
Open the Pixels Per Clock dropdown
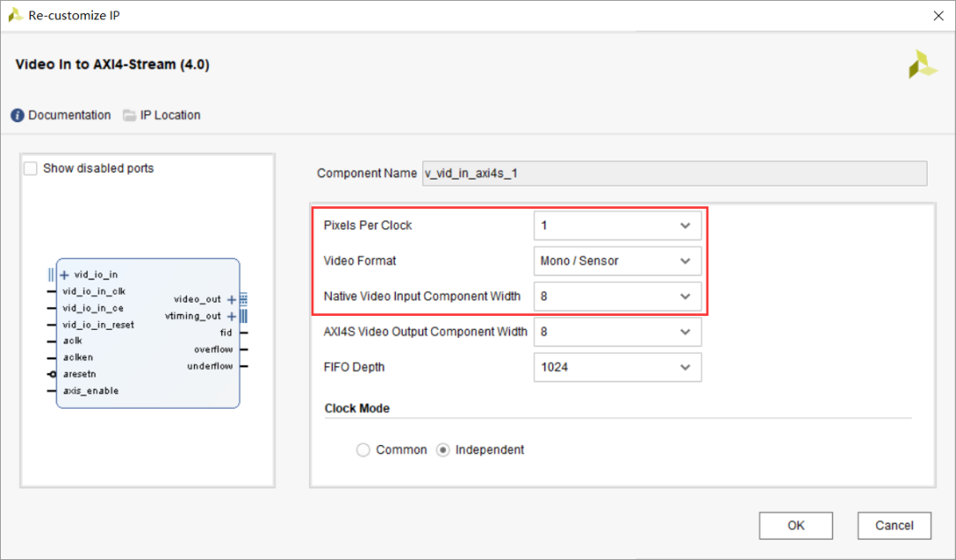click(617, 226)
